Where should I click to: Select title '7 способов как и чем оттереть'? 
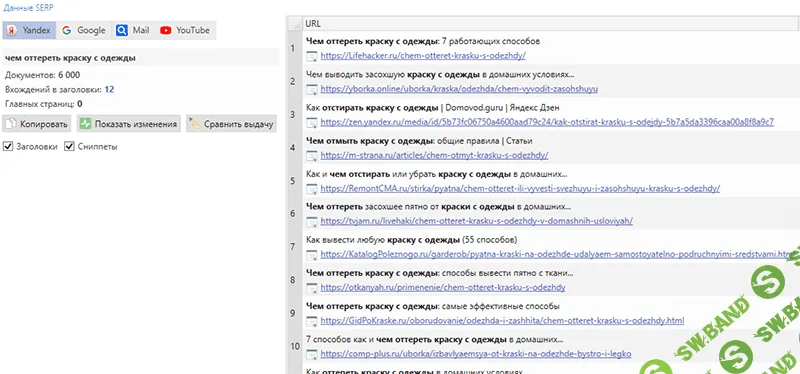(435, 339)
